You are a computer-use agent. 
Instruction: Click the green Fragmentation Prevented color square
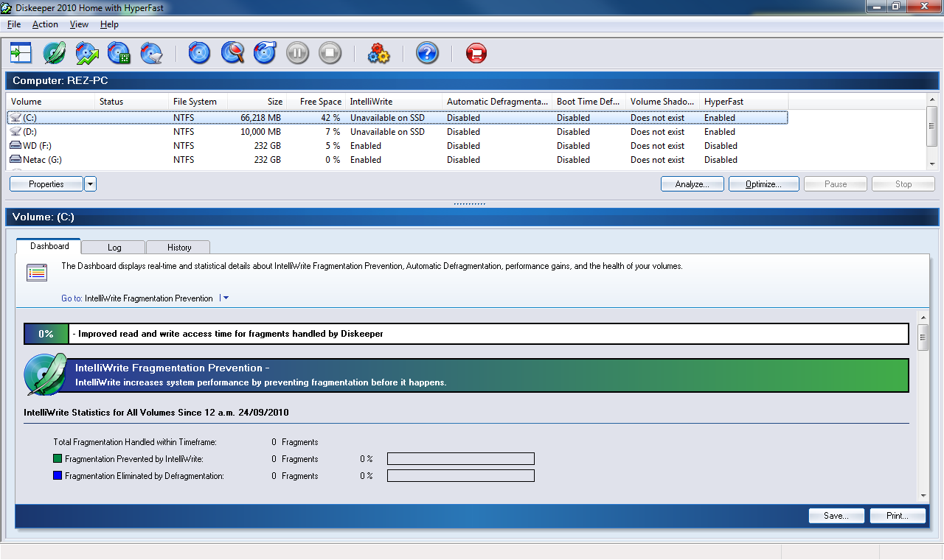(x=58, y=459)
